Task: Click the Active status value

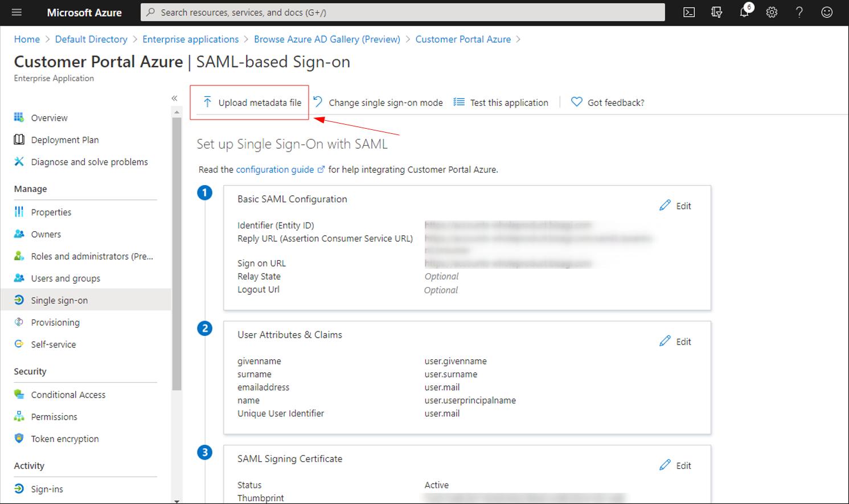Action: (x=437, y=486)
